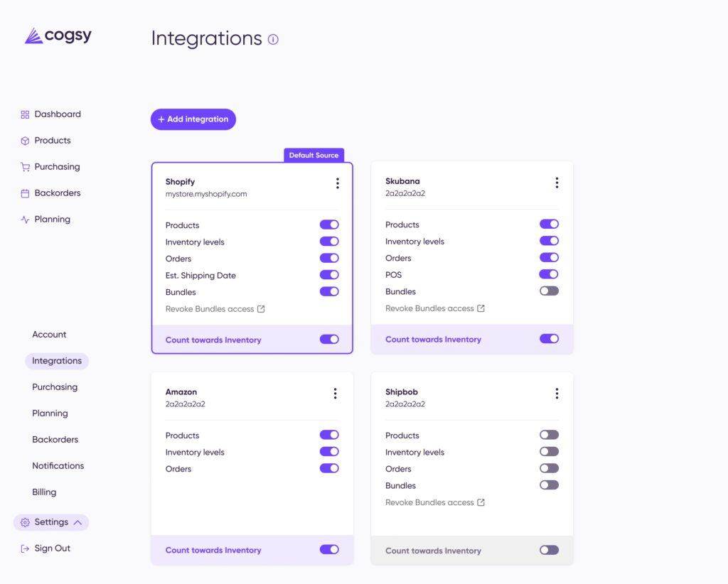Disable Skubana Products toggle
728x584 pixels.
pyautogui.click(x=549, y=225)
